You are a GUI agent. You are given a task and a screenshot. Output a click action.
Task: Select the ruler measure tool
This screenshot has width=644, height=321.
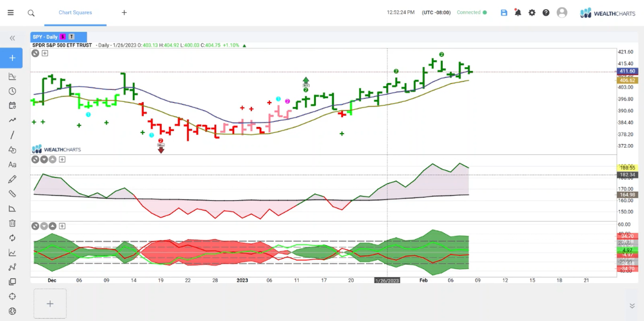pyautogui.click(x=12, y=193)
